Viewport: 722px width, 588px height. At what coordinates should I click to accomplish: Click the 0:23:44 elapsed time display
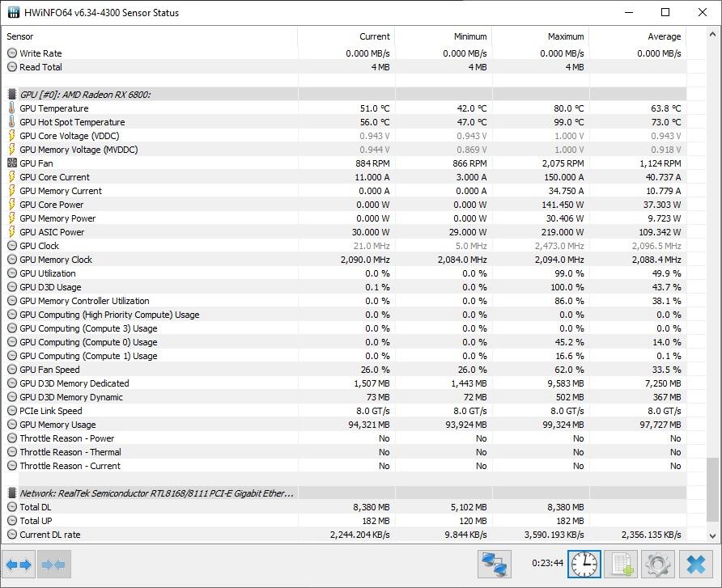tap(547, 563)
